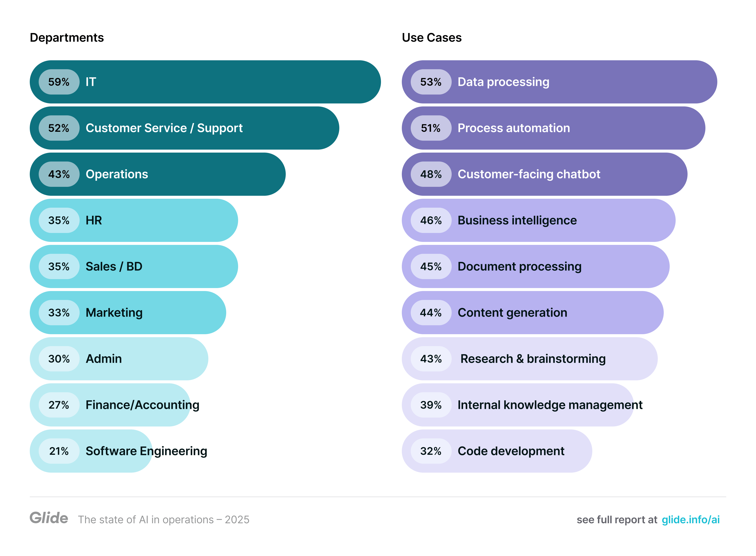
Task: Click the Glide logo in the footer
Action: [x=49, y=518]
